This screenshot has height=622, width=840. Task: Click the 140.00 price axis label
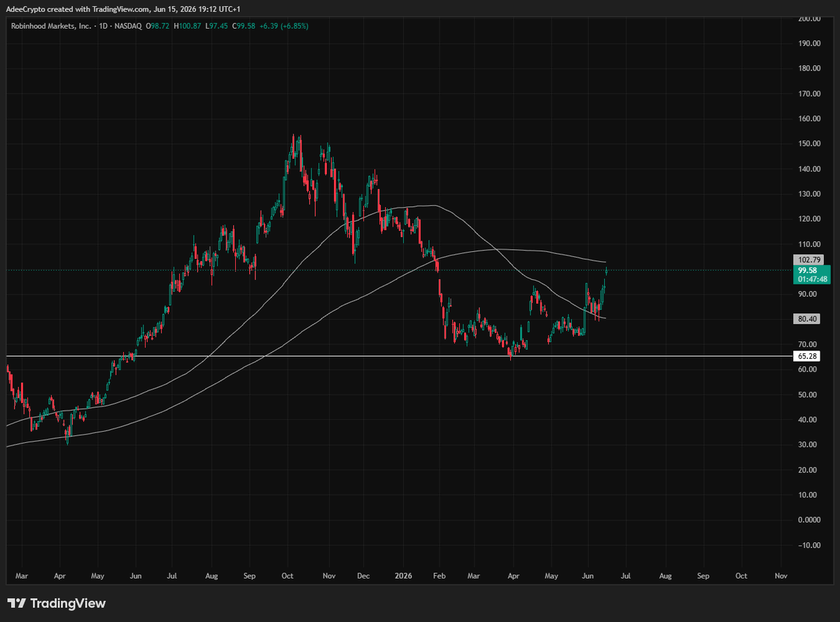coord(809,169)
